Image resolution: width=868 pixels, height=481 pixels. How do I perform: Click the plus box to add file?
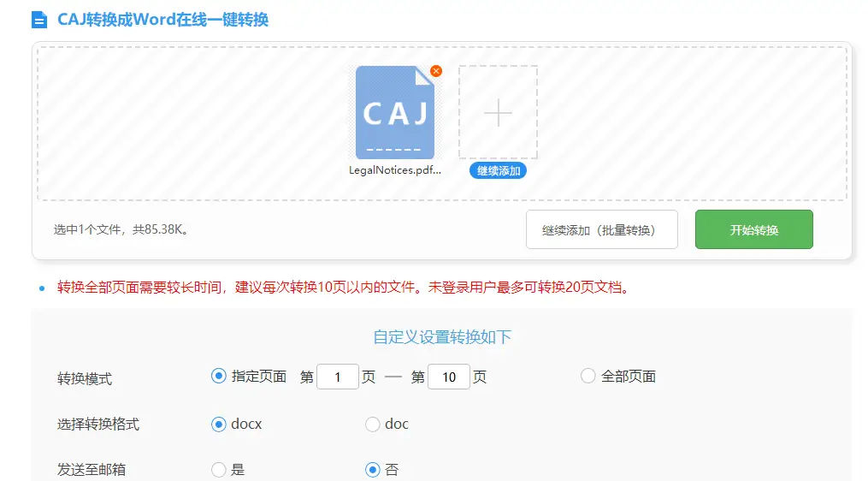tap(499, 112)
